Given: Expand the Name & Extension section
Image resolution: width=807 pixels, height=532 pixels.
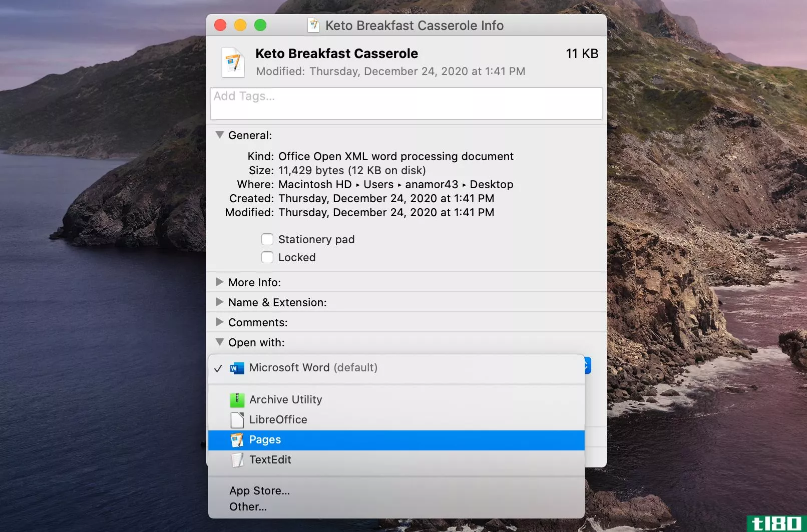Looking at the screenshot, I should click(219, 302).
